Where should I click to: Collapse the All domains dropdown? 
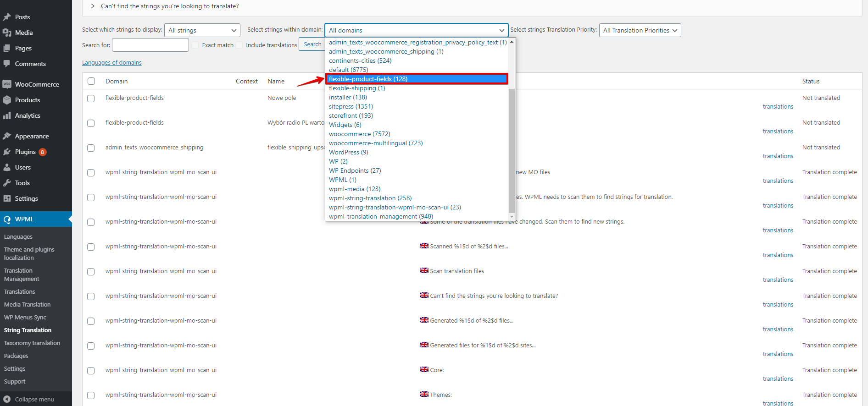click(416, 30)
